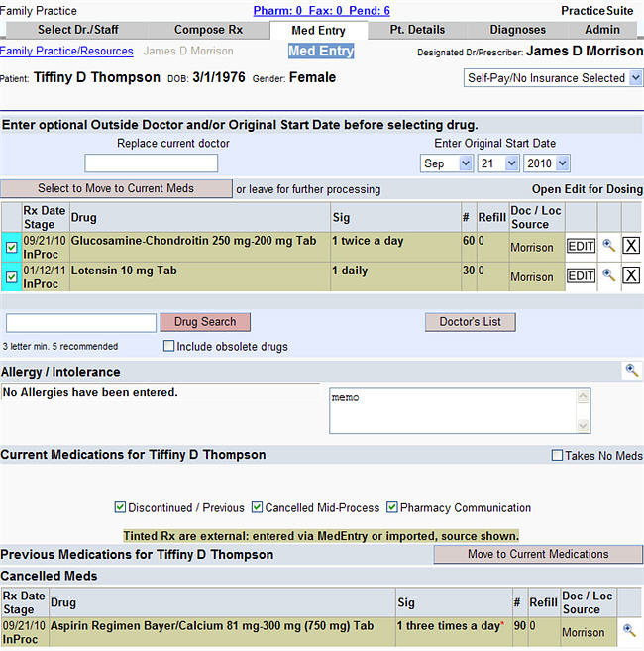
Task: Open magnifier details for cancelled Aspirin Regimen
Action: pos(629,630)
